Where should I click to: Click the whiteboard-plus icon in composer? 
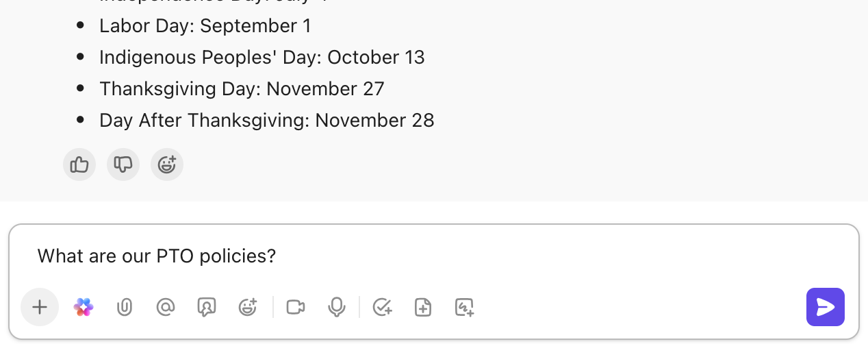click(x=464, y=307)
